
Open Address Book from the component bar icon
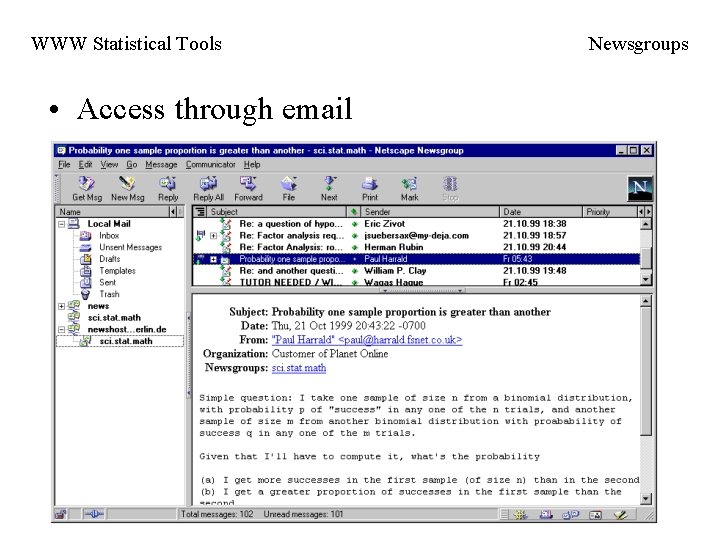pos(596,515)
